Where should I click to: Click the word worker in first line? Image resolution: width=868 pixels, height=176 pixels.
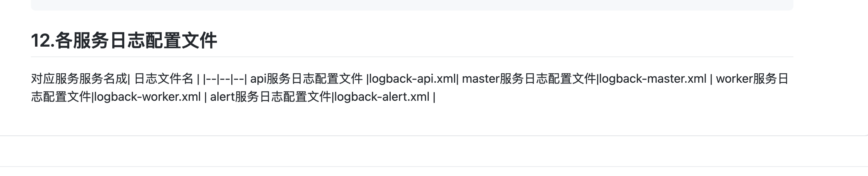734,79
